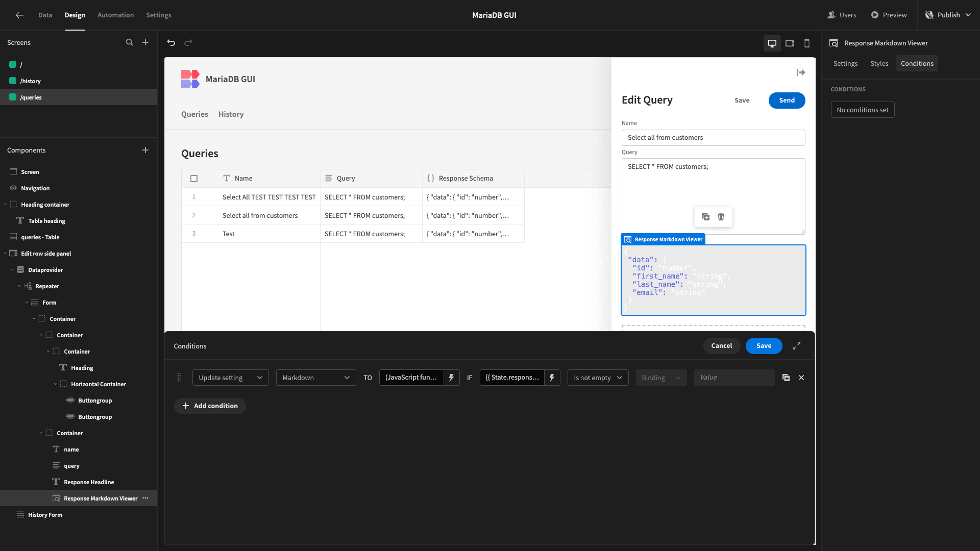Open the Update setting dropdown

(x=231, y=378)
